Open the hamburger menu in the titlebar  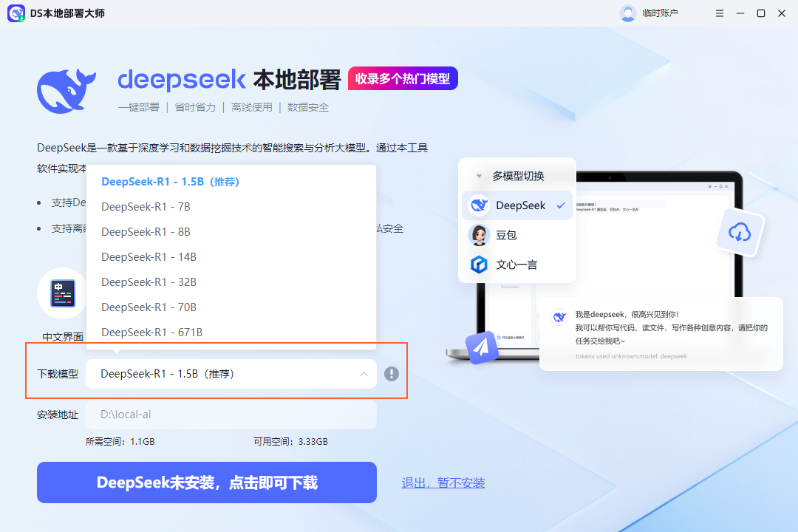click(719, 13)
